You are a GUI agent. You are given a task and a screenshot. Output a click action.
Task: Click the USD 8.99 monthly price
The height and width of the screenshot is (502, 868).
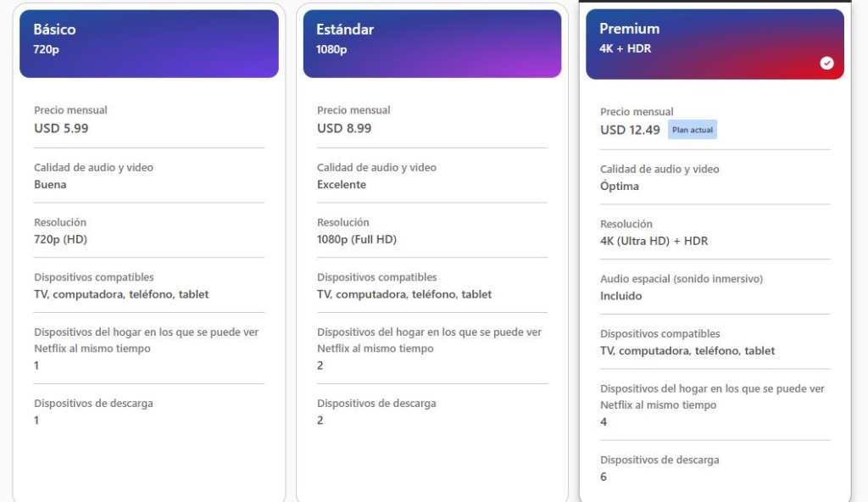point(344,128)
